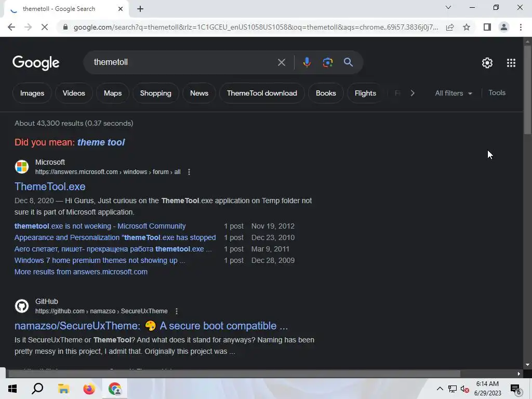The image size is (532, 399).
Task: Launch Firefox from taskbar
Action: point(89,389)
